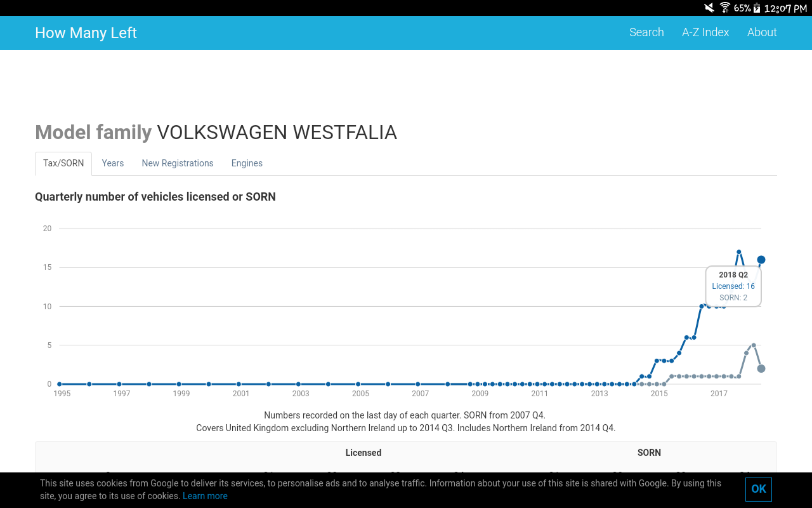Click the SORN: 2 tooltip value
Image resolution: width=812 pixels, height=508 pixels.
733,298
